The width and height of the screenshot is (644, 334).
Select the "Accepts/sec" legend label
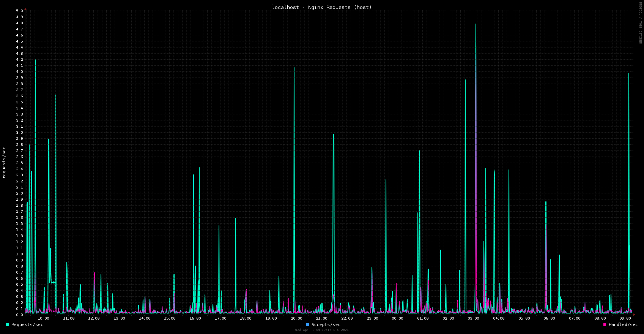coord(326,325)
